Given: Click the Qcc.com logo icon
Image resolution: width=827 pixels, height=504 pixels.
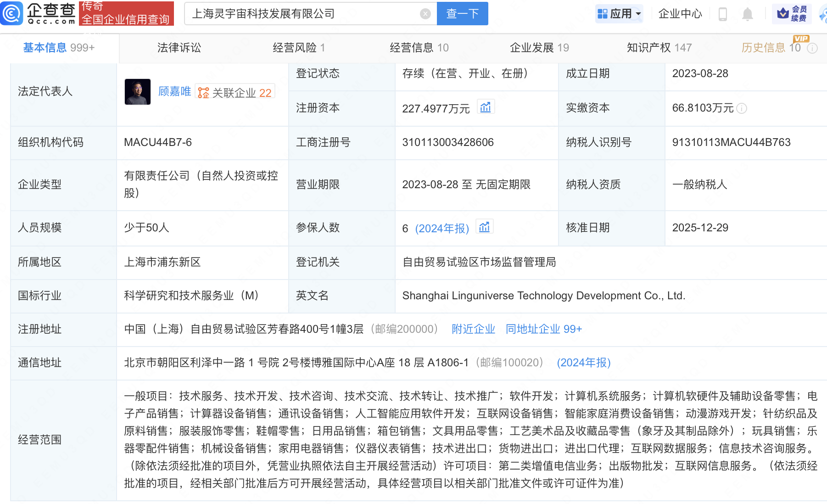Looking at the screenshot, I should (x=12, y=13).
